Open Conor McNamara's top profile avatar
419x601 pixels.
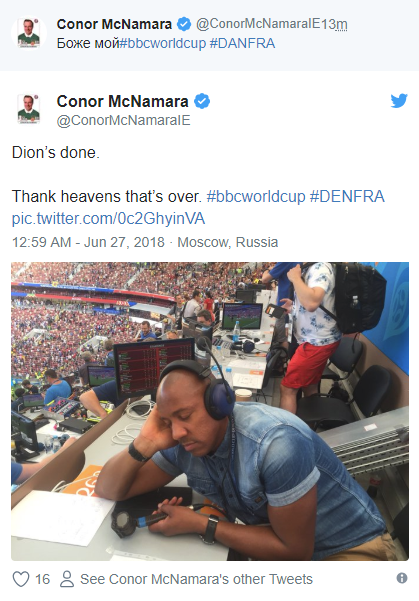click(x=29, y=33)
